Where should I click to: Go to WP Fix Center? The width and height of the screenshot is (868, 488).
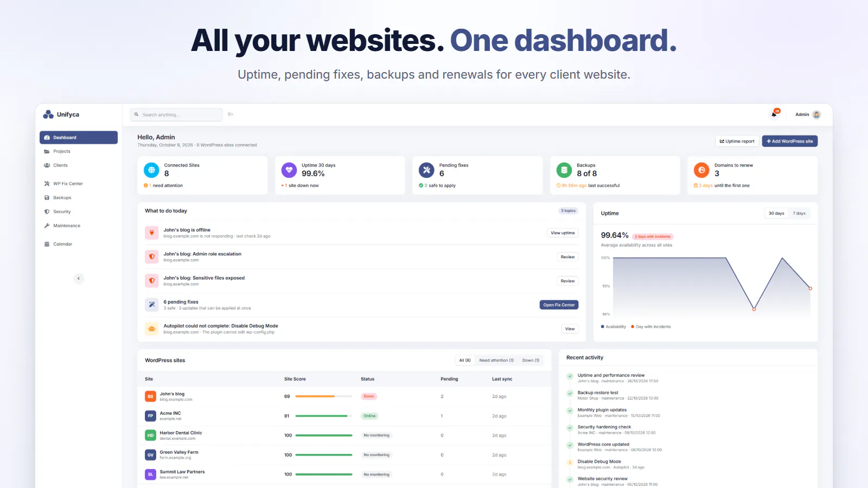coord(79,184)
